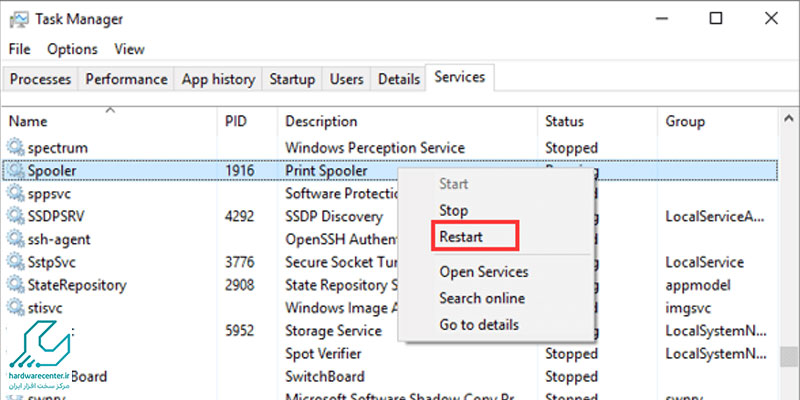Click the gear icon beside spectrum service

[15, 148]
